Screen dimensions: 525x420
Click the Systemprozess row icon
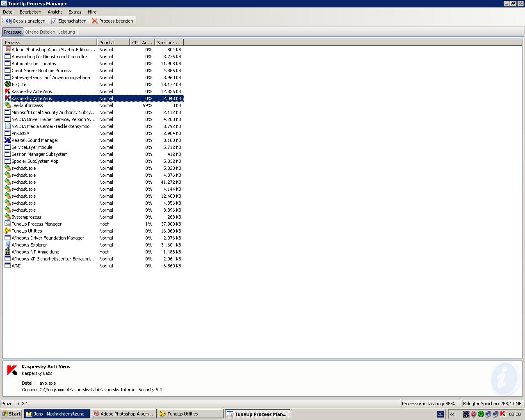[8, 217]
